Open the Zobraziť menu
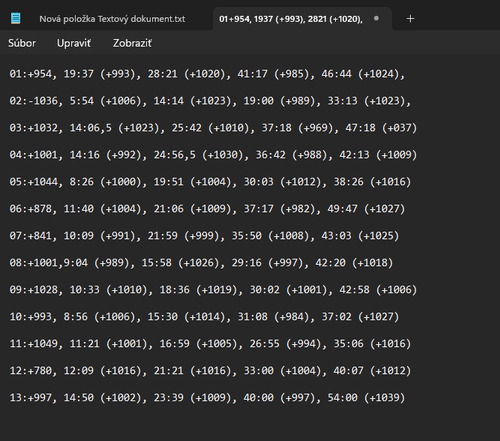 (x=132, y=43)
